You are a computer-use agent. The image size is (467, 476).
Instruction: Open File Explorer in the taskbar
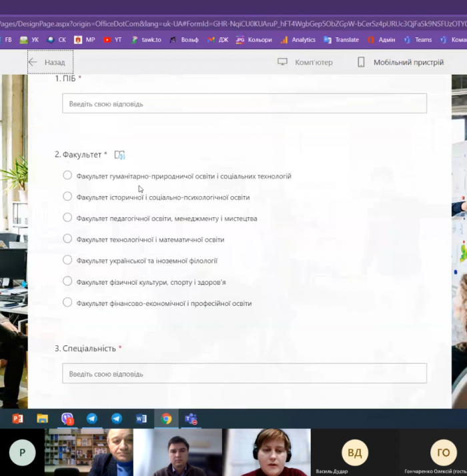42,419
